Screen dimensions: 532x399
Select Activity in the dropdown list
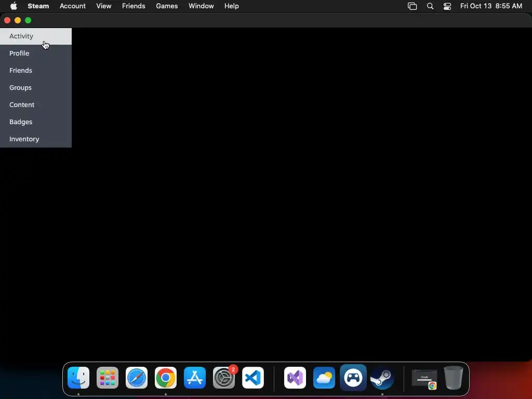point(36,36)
